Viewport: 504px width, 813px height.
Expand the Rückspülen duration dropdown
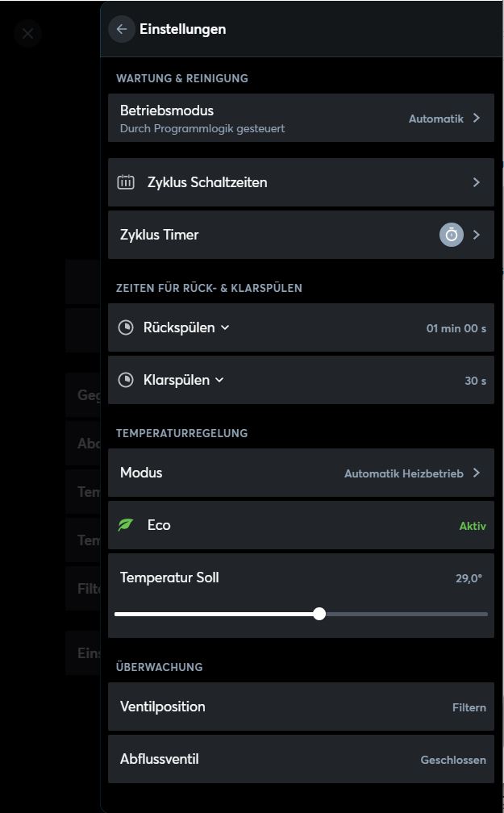click(225, 327)
